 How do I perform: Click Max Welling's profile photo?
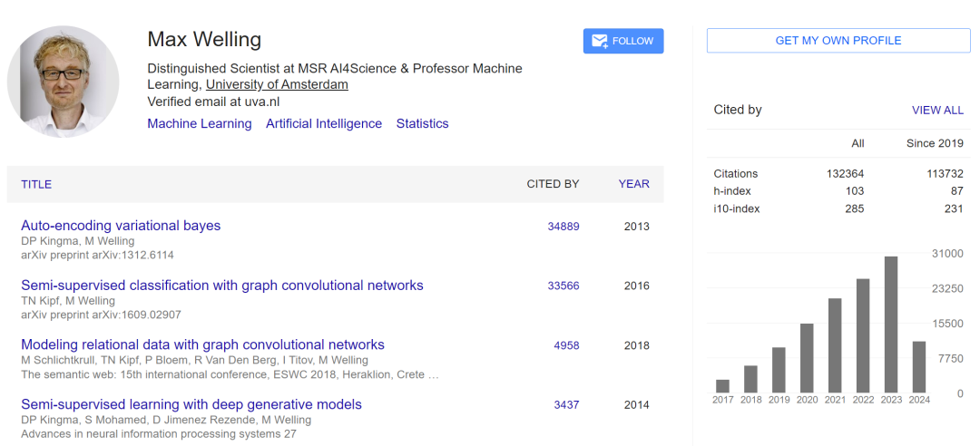click(64, 82)
